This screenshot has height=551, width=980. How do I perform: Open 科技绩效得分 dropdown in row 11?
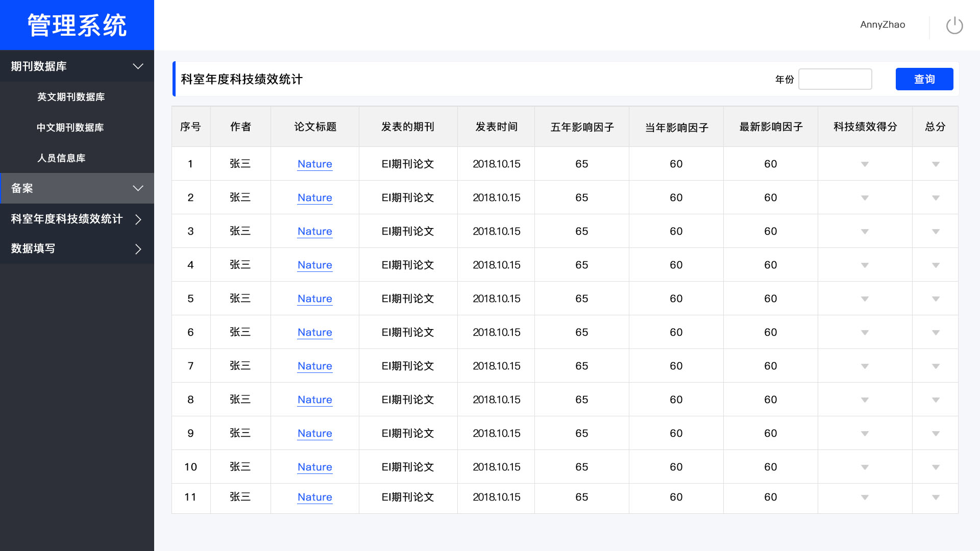pos(865,497)
